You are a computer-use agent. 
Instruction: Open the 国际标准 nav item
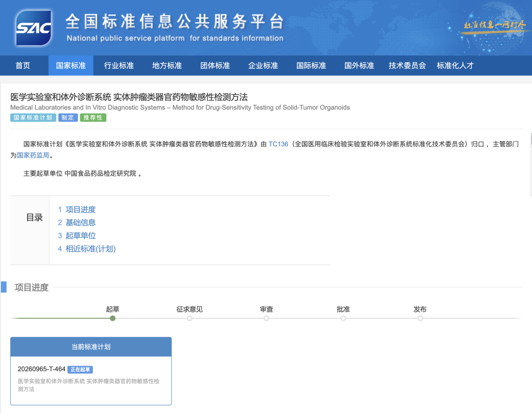click(311, 66)
